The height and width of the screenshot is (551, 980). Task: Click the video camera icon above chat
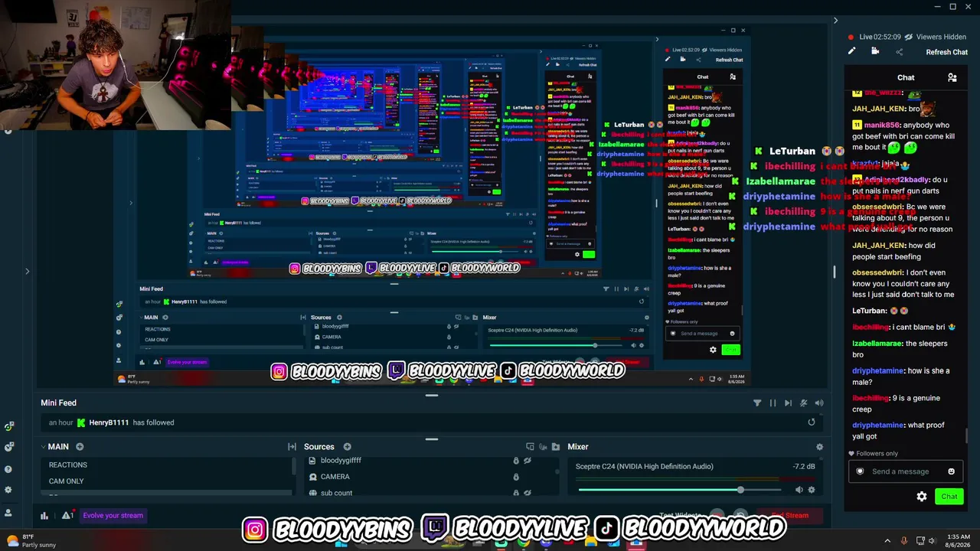[x=875, y=51]
